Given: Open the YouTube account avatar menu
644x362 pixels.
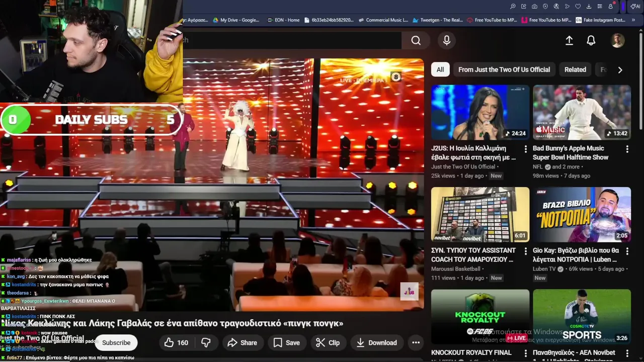Looking at the screenshot, I should tap(617, 41).
